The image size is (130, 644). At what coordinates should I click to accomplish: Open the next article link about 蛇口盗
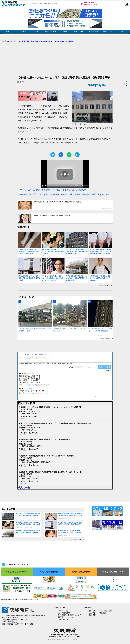pos(42,41)
